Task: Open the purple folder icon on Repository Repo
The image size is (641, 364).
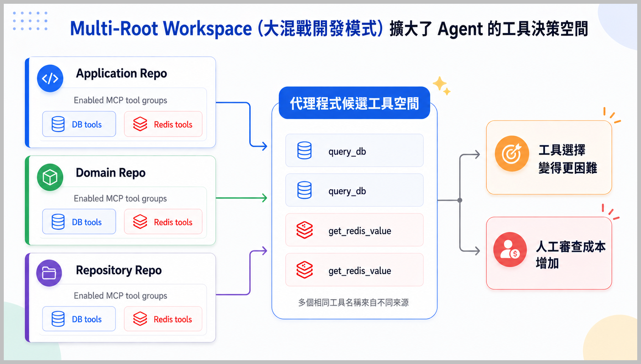Action: pyautogui.click(x=49, y=273)
